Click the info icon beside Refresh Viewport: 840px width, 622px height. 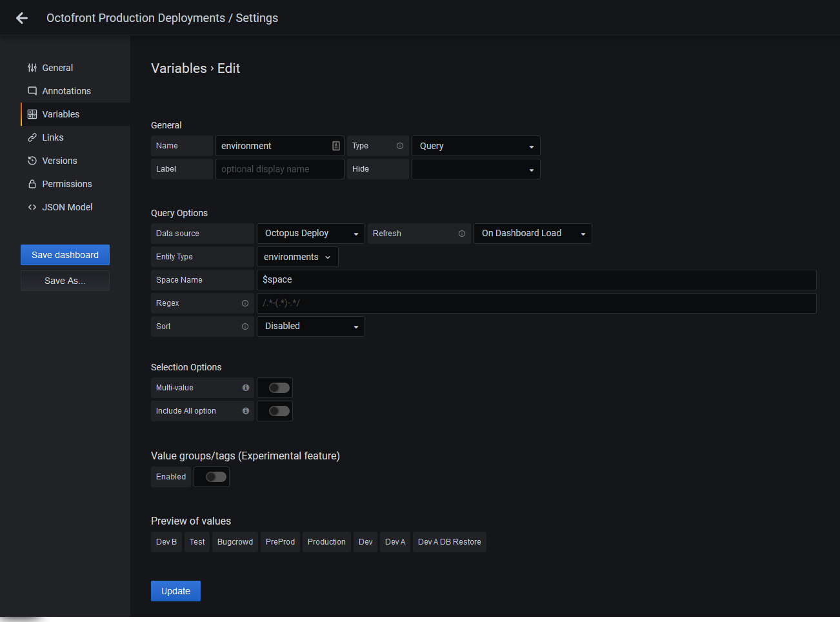tap(462, 234)
